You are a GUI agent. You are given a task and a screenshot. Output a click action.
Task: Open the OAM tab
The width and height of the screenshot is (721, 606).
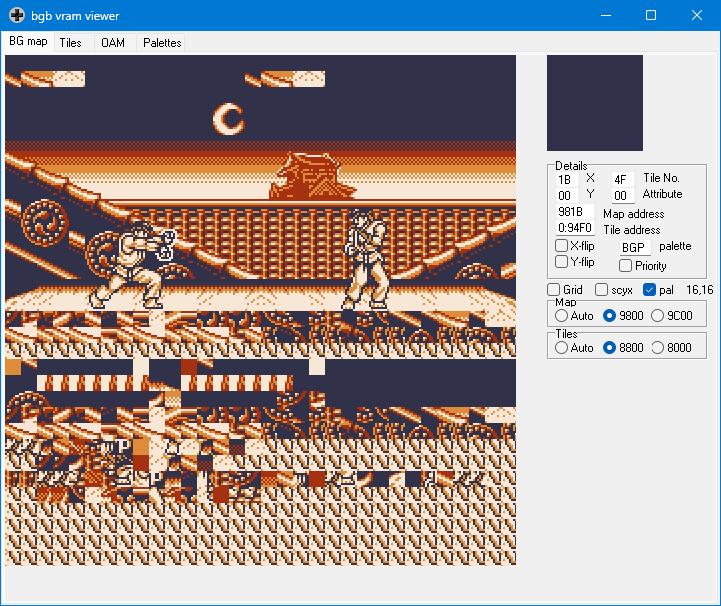[x=113, y=43]
